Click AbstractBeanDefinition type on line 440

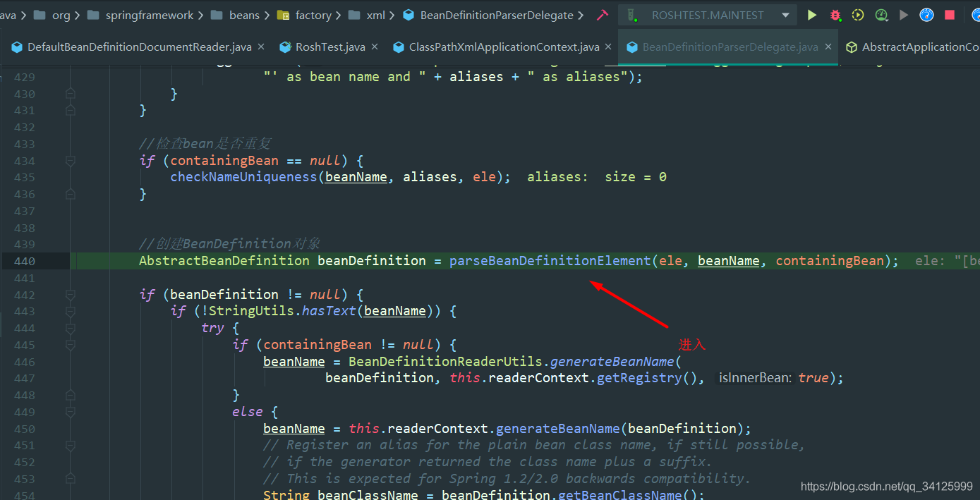tap(224, 261)
